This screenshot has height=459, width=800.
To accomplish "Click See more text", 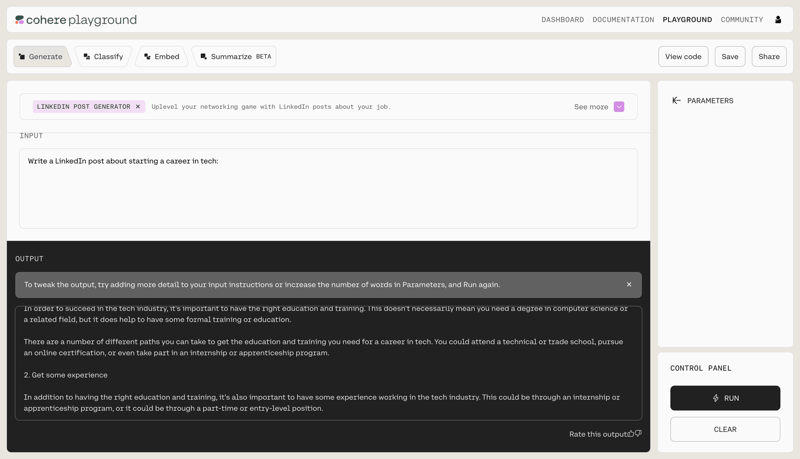I will click(591, 107).
